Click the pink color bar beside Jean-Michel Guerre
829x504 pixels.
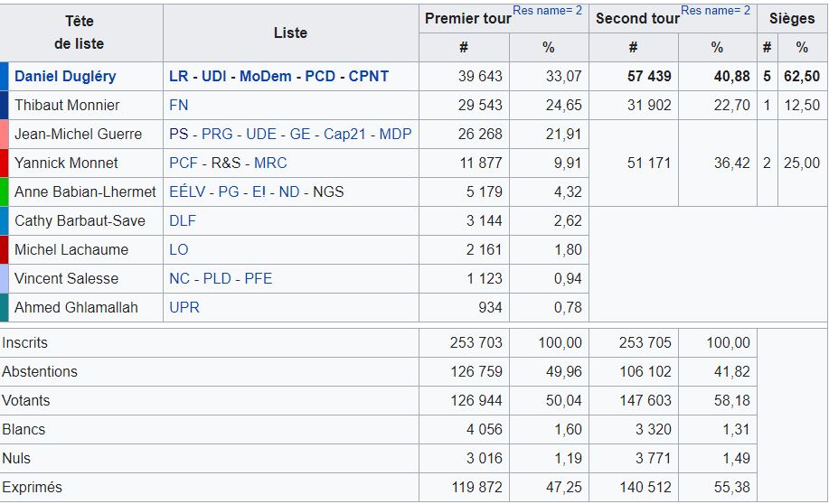coord(5,135)
